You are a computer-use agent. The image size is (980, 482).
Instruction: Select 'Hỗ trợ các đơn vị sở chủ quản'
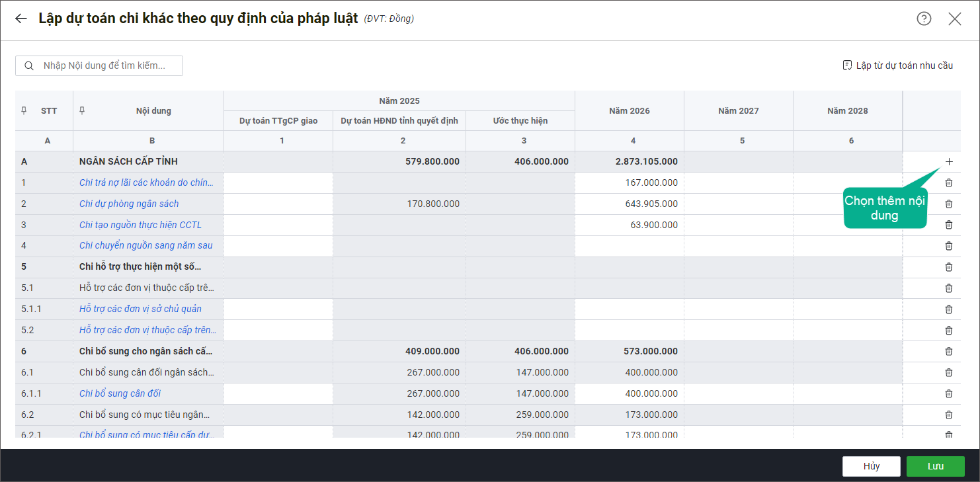140,309
